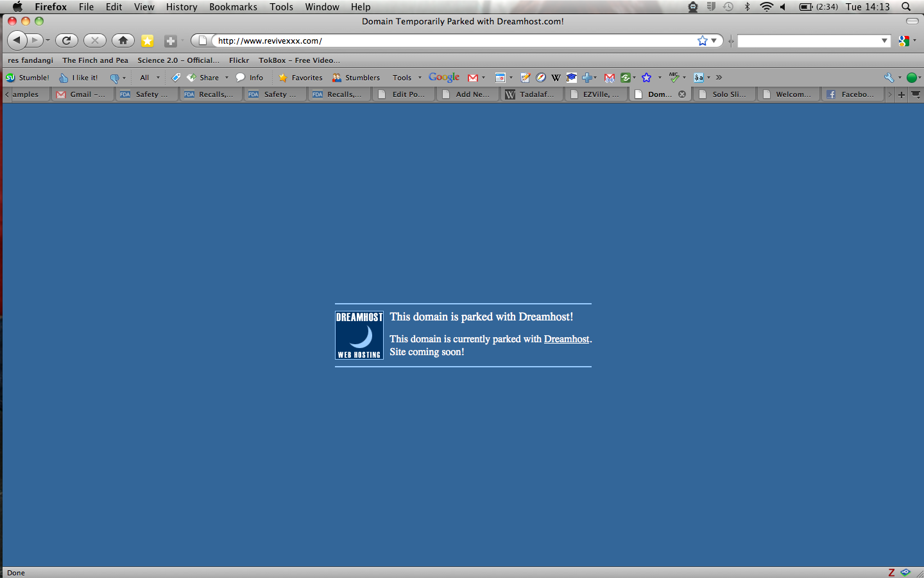The width and height of the screenshot is (924, 578).
Task: Click the yellow star bookmarks button
Action: tap(148, 40)
